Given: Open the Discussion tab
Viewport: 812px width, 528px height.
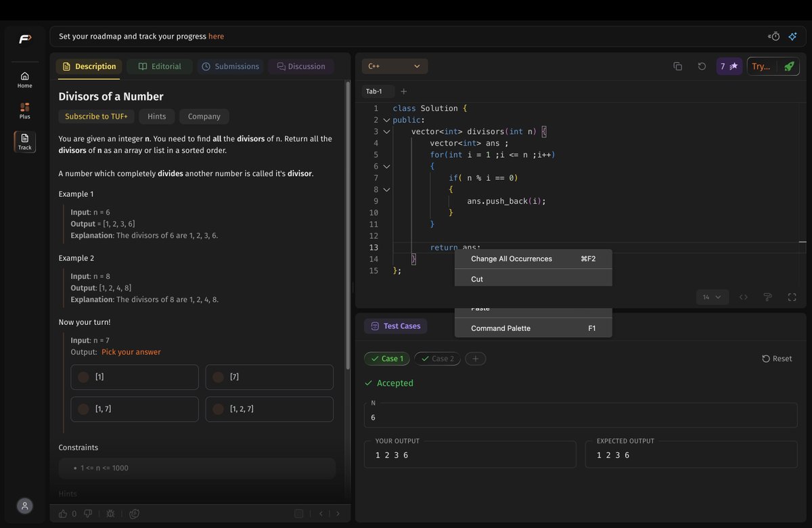Looking at the screenshot, I should coord(300,66).
